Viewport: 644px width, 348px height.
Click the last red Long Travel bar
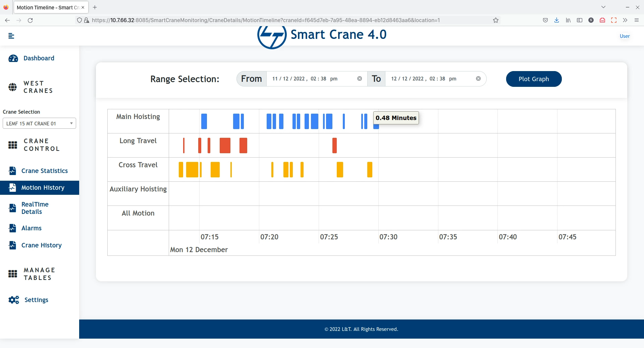tap(334, 146)
